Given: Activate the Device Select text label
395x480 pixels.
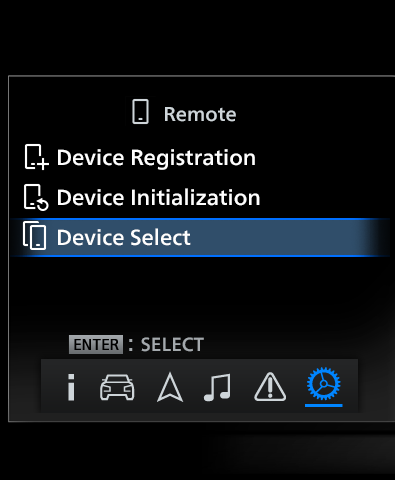Looking at the screenshot, I should 123,237.
